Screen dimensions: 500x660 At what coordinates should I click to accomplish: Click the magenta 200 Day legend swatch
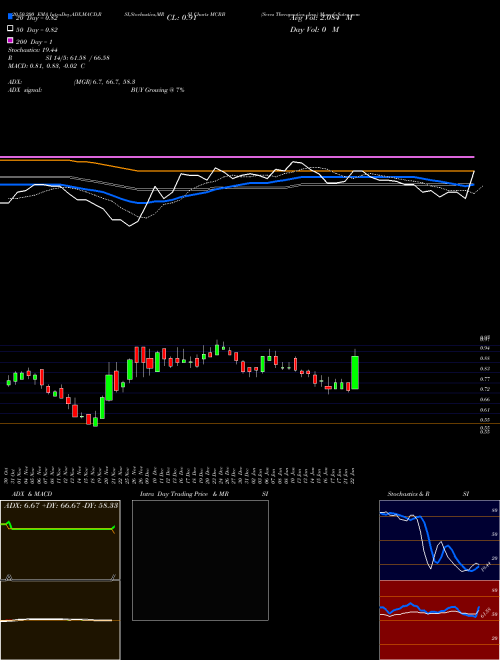click(x=11, y=40)
